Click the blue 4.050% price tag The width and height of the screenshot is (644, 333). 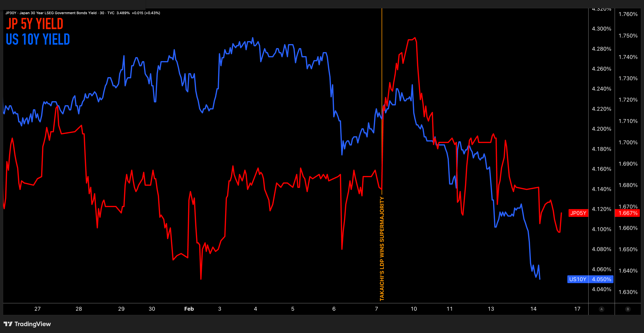[x=601, y=279]
